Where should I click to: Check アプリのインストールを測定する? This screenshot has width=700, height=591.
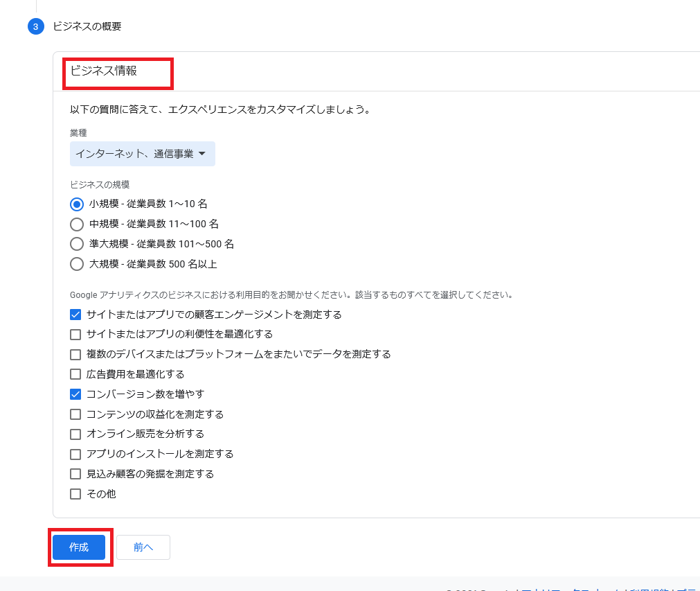pos(76,455)
